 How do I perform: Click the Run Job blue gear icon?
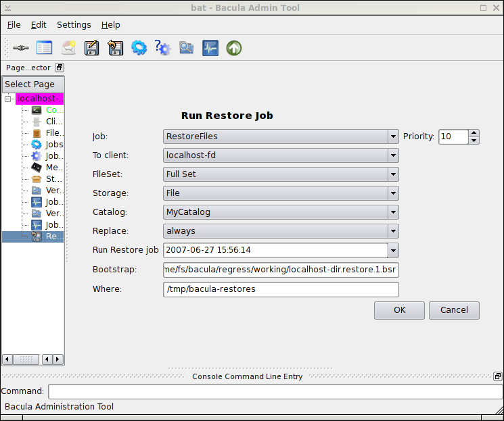pyautogui.click(x=139, y=48)
